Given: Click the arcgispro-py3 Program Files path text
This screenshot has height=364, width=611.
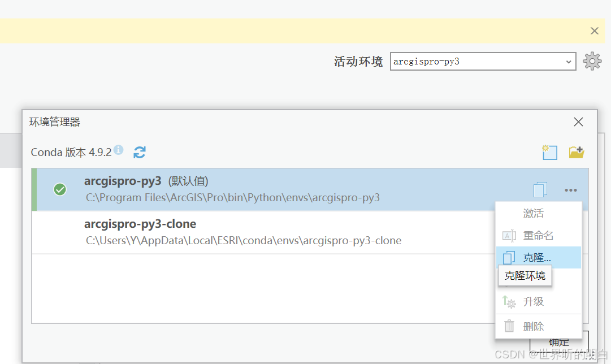Looking at the screenshot, I should click(x=233, y=198).
